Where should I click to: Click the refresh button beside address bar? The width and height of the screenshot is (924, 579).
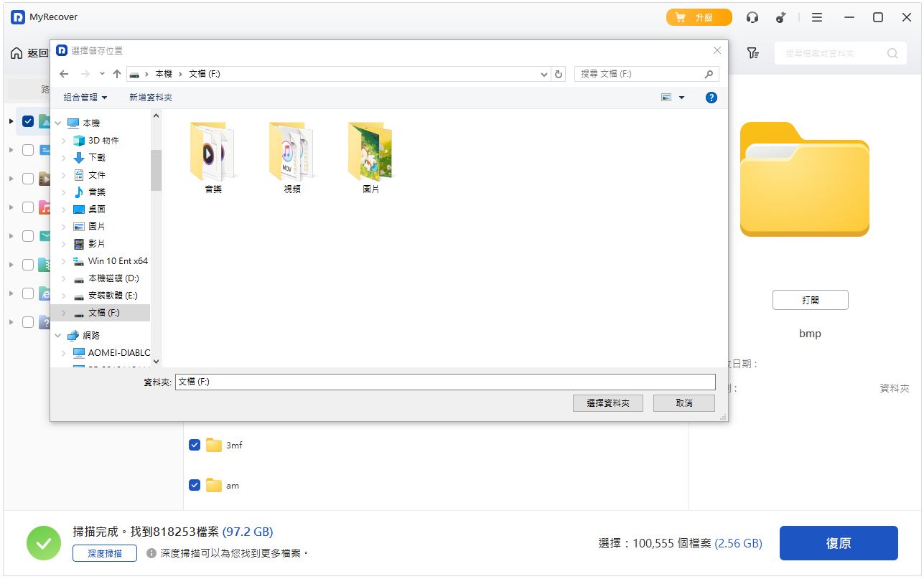[x=559, y=74]
